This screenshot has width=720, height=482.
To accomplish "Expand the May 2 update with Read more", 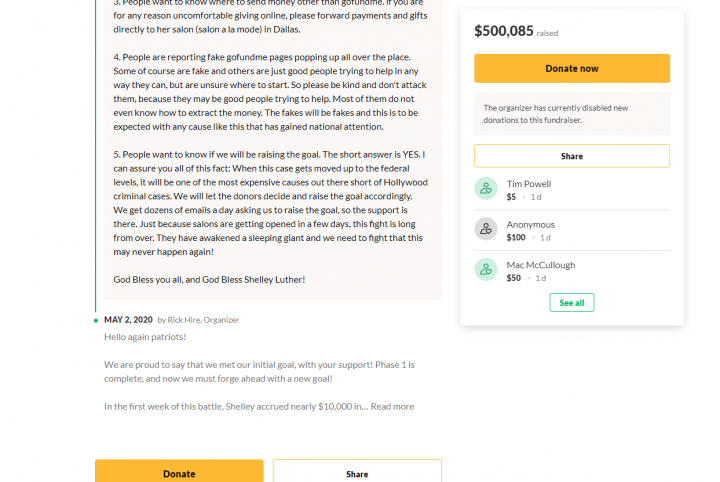I will click(x=392, y=406).
